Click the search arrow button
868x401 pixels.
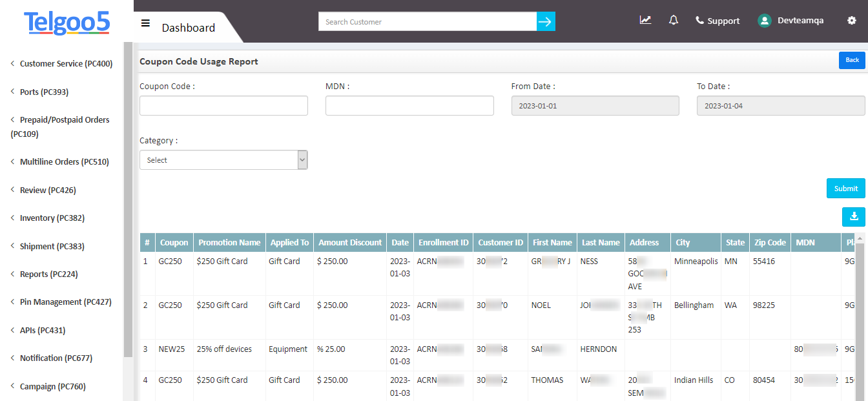(x=546, y=21)
